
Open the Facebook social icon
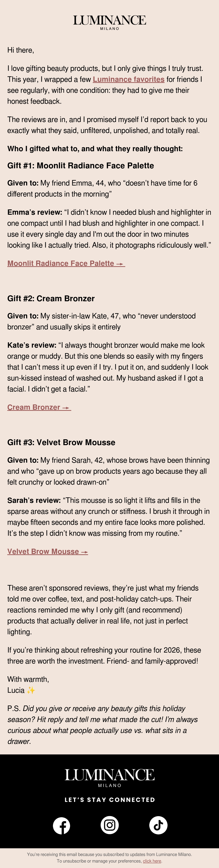[61, 825]
